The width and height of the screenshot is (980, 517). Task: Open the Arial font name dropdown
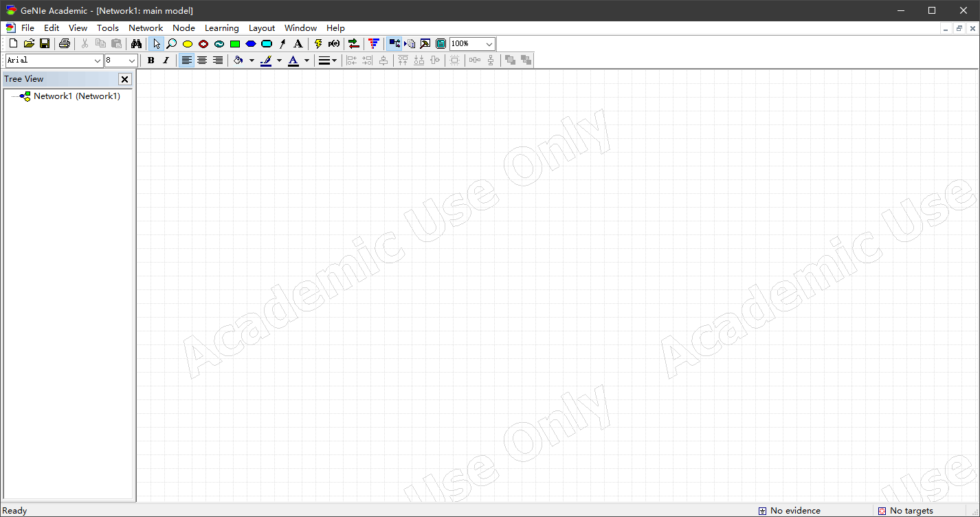click(97, 60)
